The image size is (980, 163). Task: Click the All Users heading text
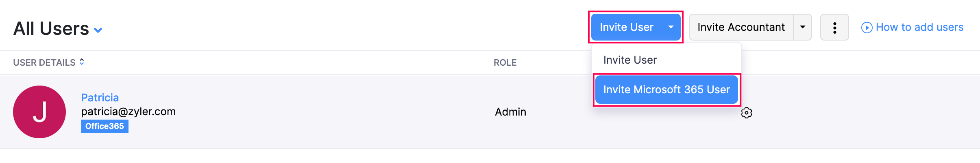coord(51,29)
